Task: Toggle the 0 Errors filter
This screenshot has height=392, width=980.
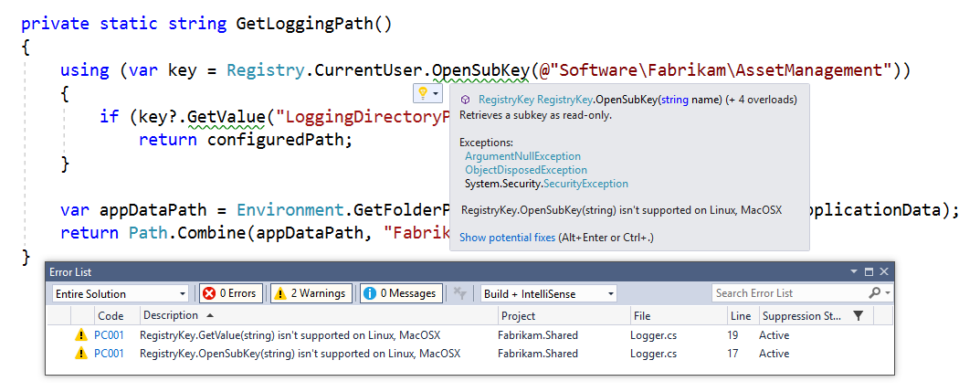Action: click(x=231, y=293)
